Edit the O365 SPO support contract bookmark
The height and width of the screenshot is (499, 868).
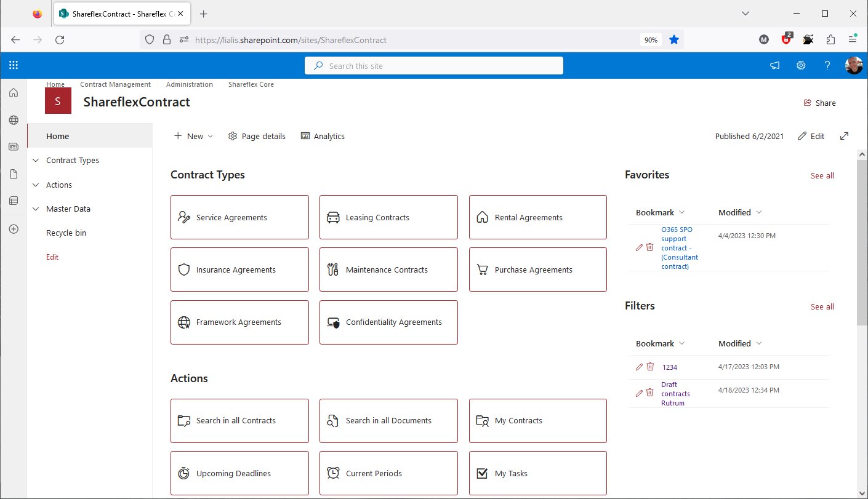639,247
